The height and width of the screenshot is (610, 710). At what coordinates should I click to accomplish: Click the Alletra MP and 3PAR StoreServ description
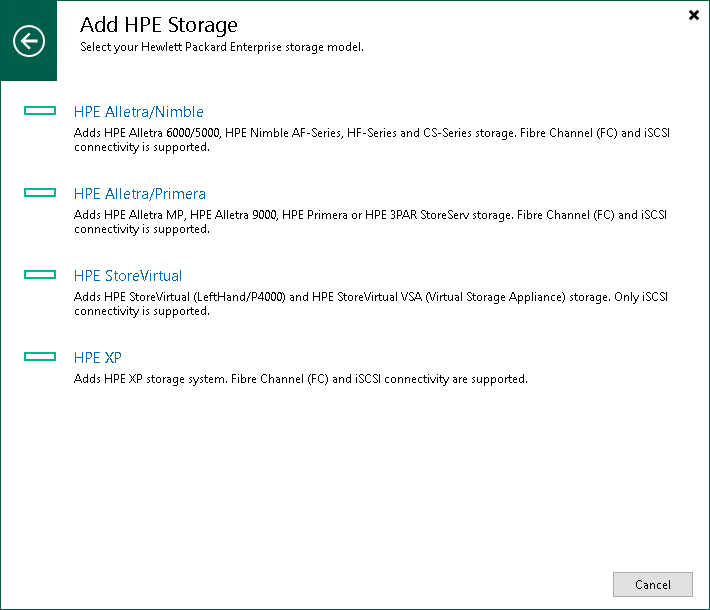tap(372, 221)
